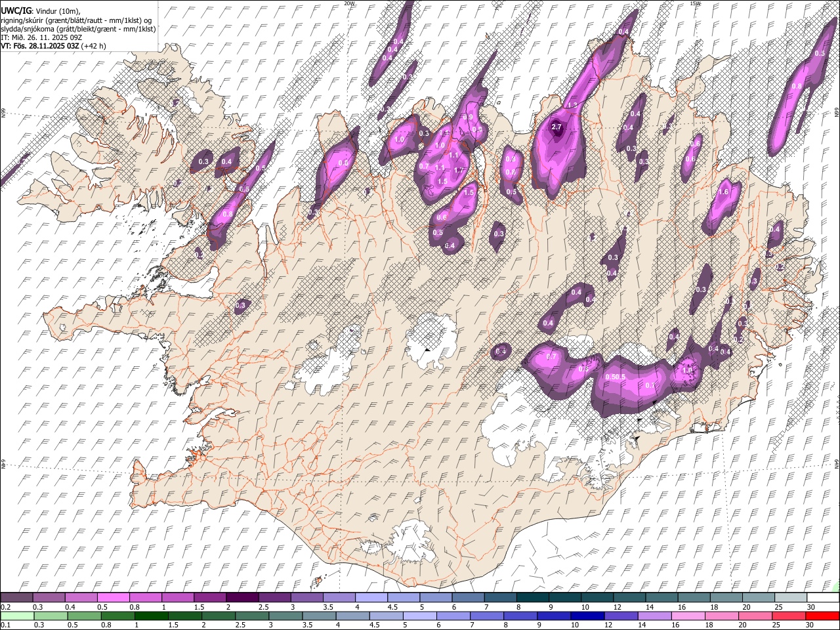Image resolution: width=840 pixels, height=630 pixels.
Task: Click the 20W longitude label
Action: (x=349, y=3)
